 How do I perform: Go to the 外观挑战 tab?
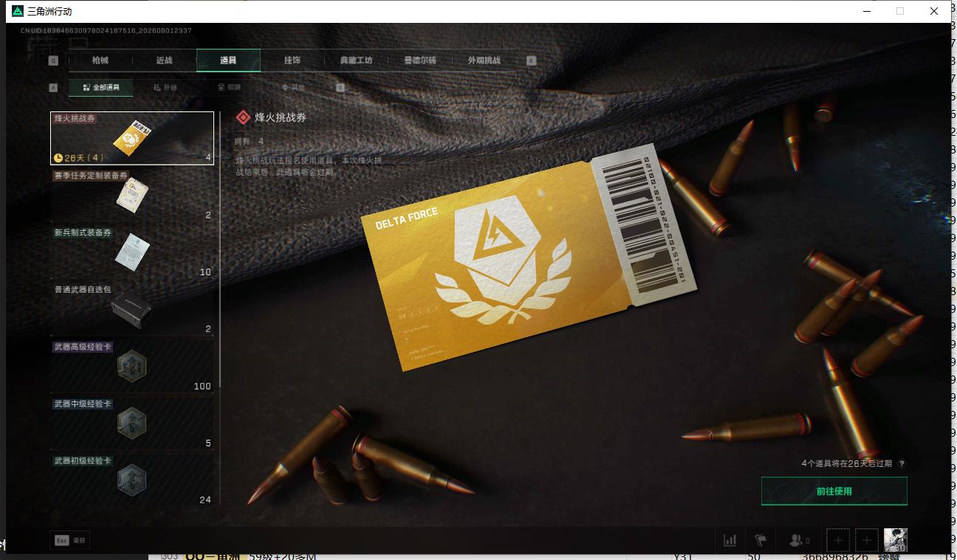tap(484, 61)
